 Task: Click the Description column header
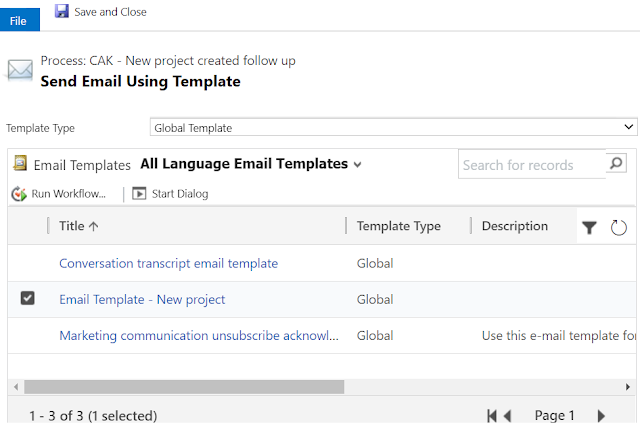[x=514, y=226]
